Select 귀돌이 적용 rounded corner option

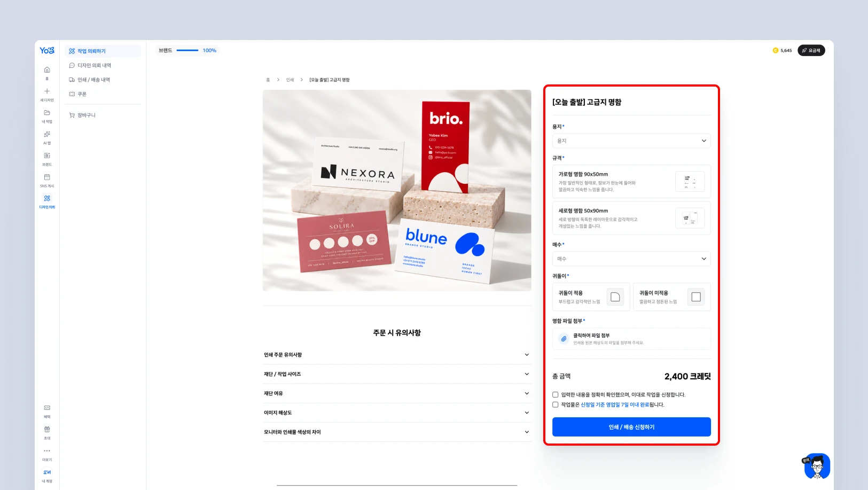[591, 297]
